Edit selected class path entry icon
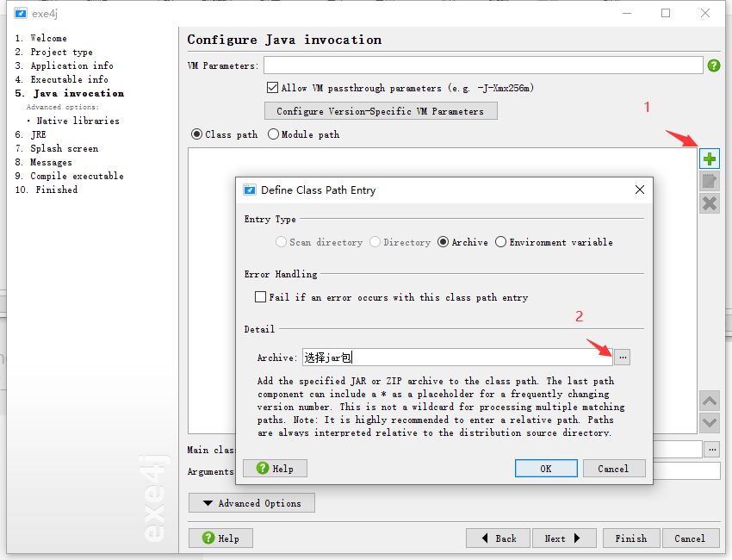732x560 pixels. click(709, 181)
